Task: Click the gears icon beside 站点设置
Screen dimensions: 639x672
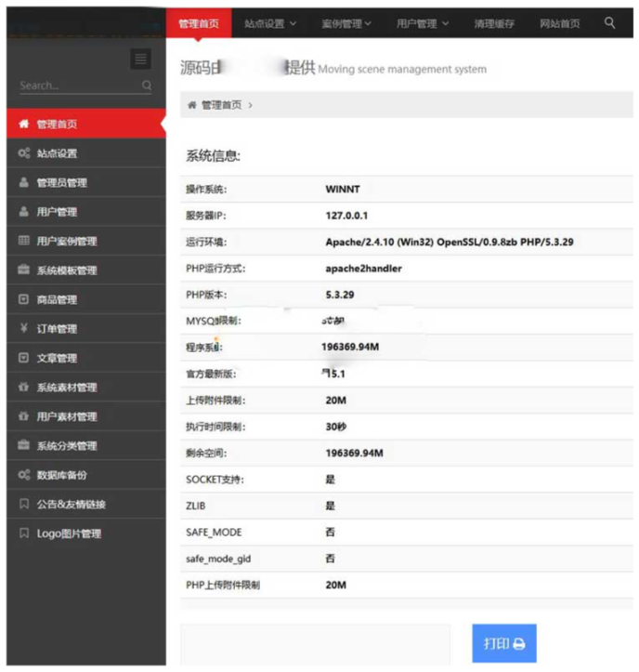Action: (24, 153)
